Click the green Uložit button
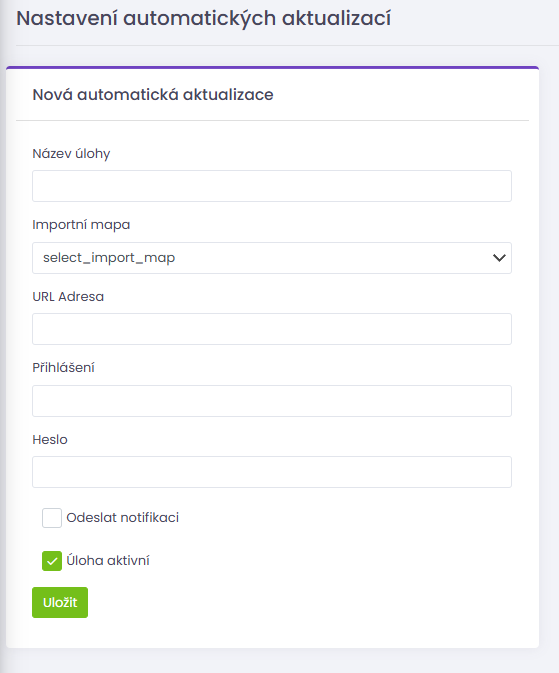Screen dimensions: 559x673 tap(60, 603)
